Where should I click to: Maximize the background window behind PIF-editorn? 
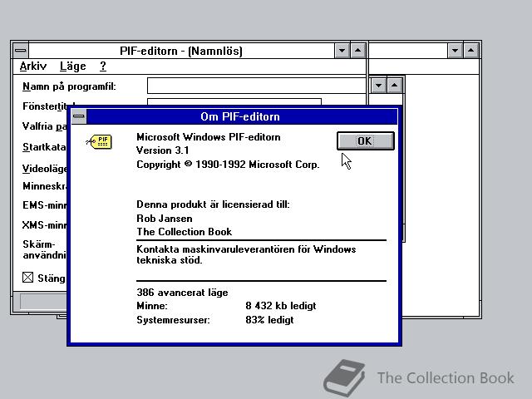[x=470, y=51]
